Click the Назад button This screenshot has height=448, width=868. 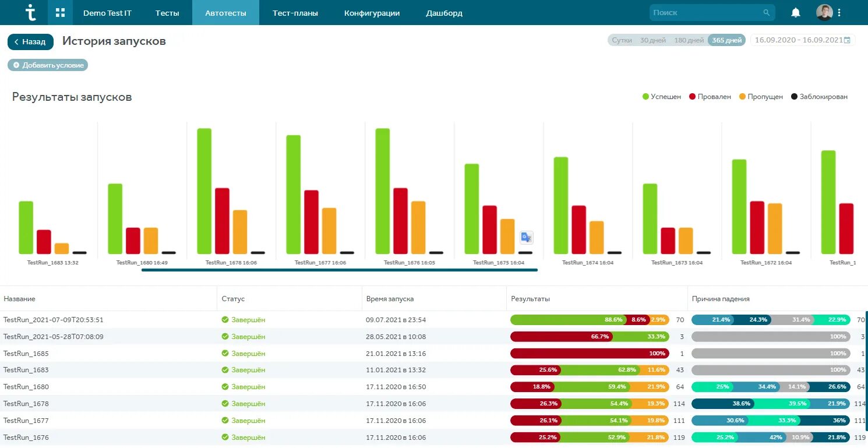pos(30,41)
